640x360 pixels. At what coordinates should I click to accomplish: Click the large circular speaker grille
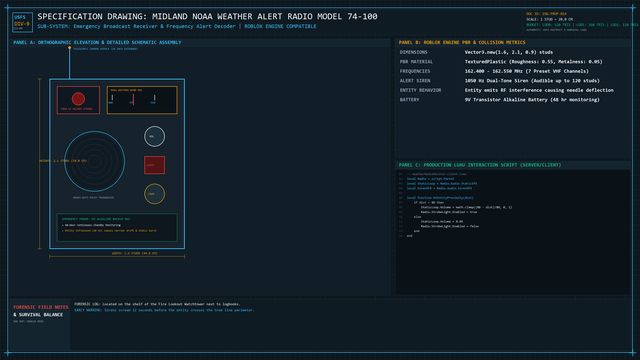(x=95, y=161)
